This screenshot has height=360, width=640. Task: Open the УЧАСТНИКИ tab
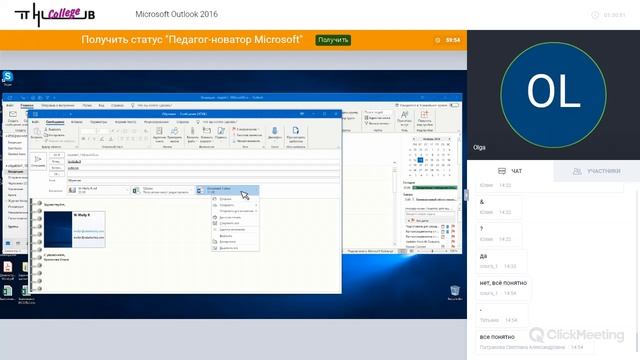(597, 171)
